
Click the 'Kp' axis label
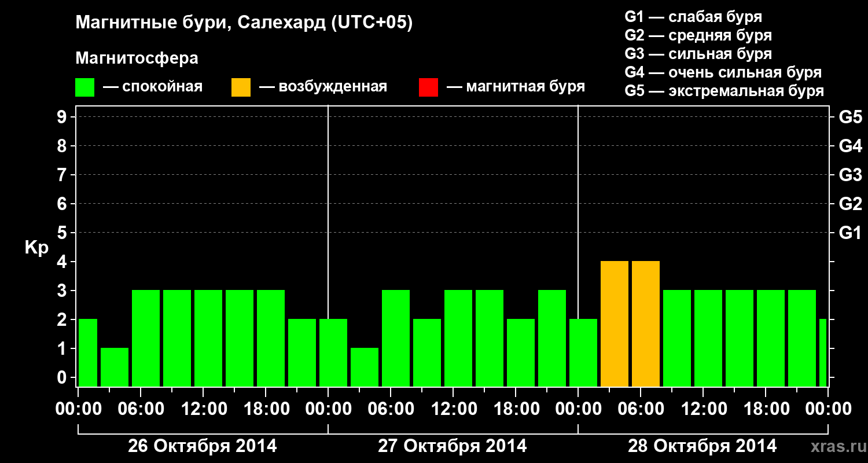pos(36,249)
